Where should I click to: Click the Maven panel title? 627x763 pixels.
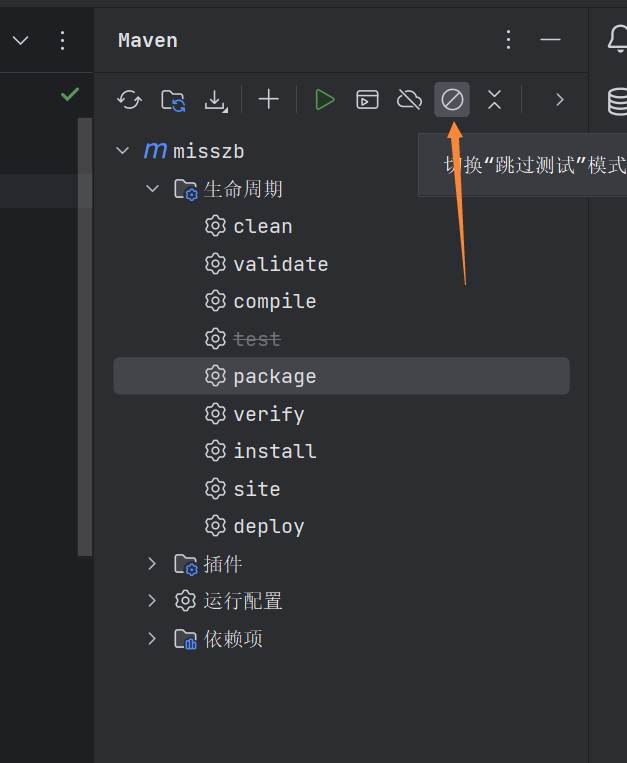148,40
